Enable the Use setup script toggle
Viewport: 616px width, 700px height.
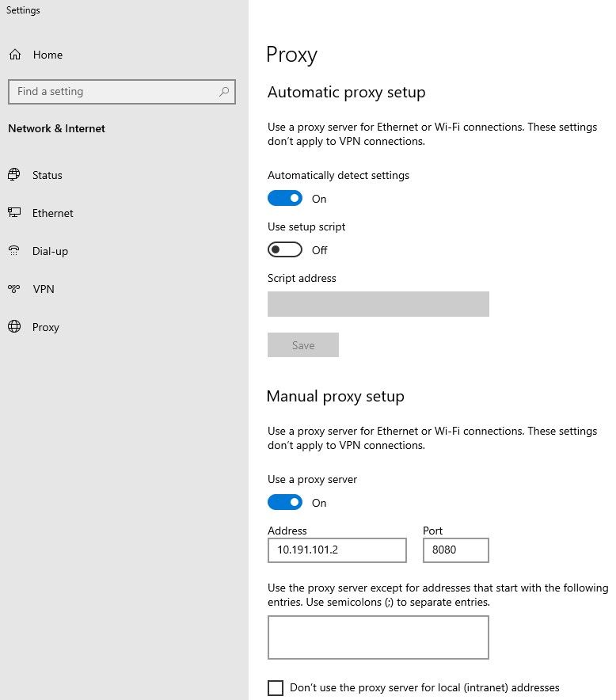285,249
